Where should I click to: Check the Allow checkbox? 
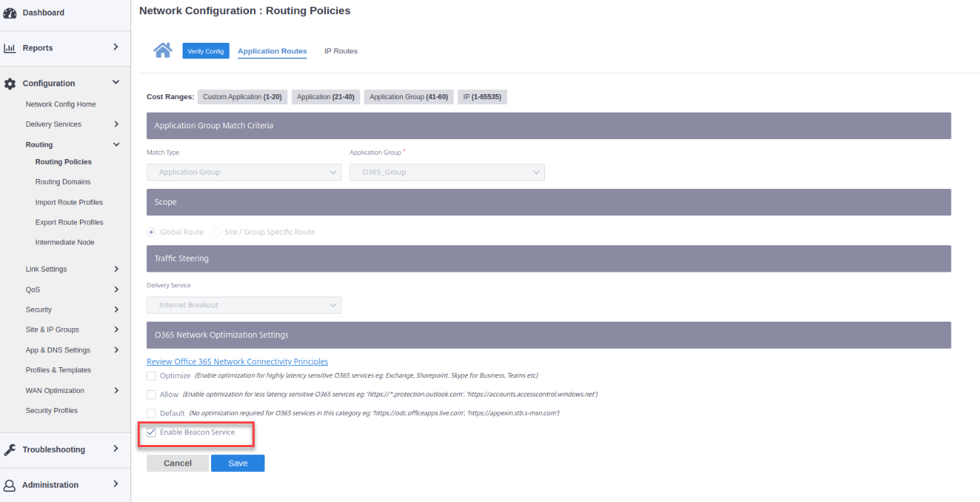coord(151,394)
